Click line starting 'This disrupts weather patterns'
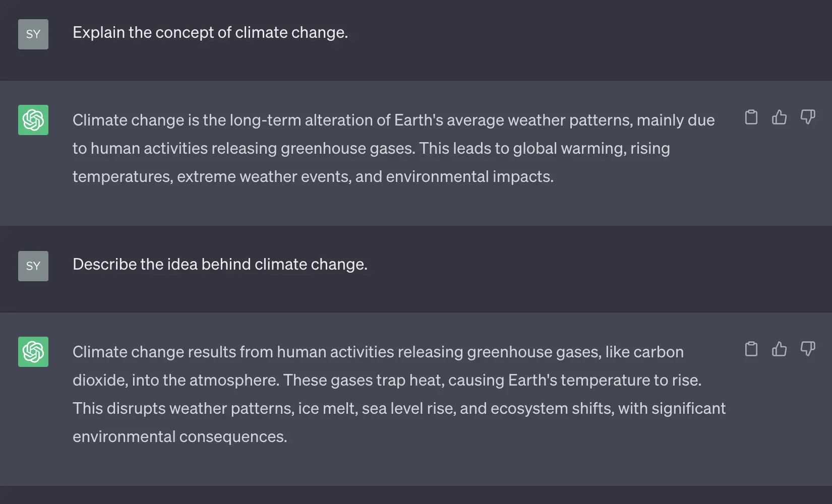This screenshot has height=504, width=832. pos(399,408)
